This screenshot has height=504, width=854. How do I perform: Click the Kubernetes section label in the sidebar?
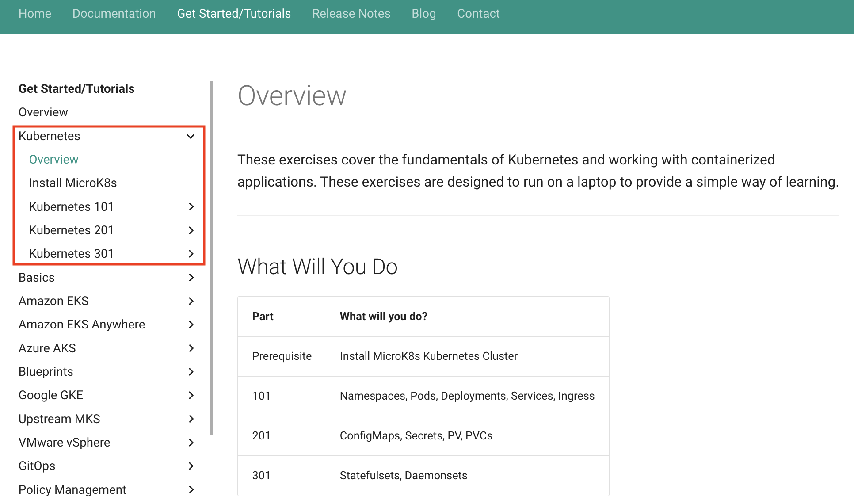[x=50, y=136]
